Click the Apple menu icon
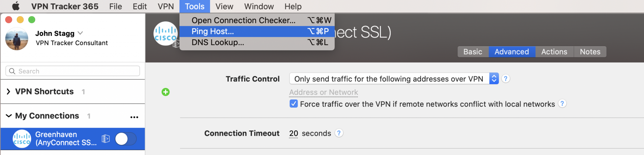The image size is (644, 155). point(16,6)
